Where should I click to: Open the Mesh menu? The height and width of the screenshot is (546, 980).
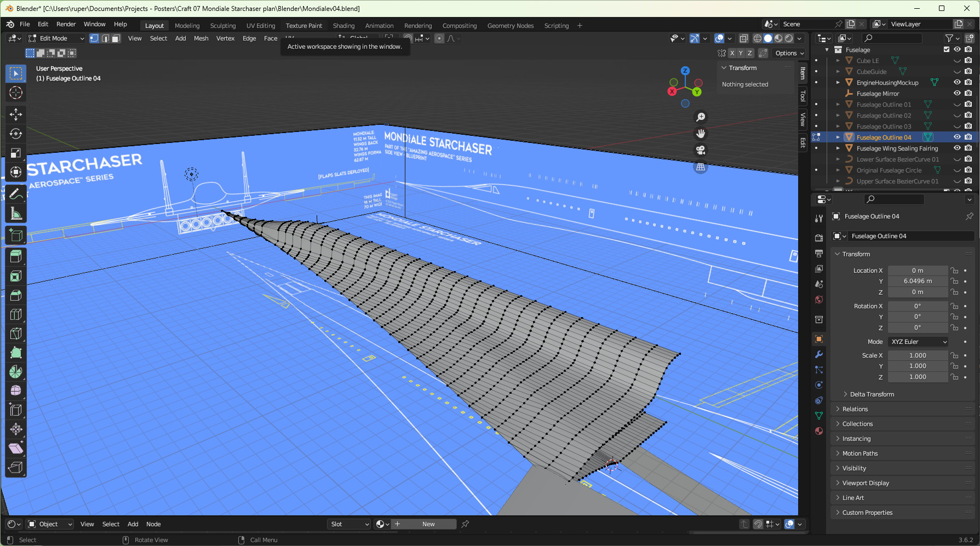tap(201, 38)
